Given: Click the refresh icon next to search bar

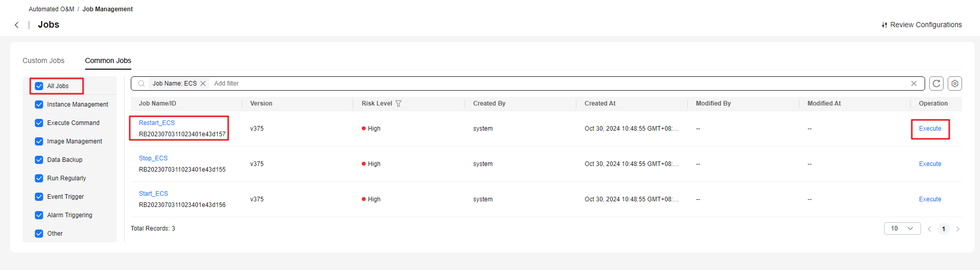Looking at the screenshot, I should pyautogui.click(x=936, y=84).
